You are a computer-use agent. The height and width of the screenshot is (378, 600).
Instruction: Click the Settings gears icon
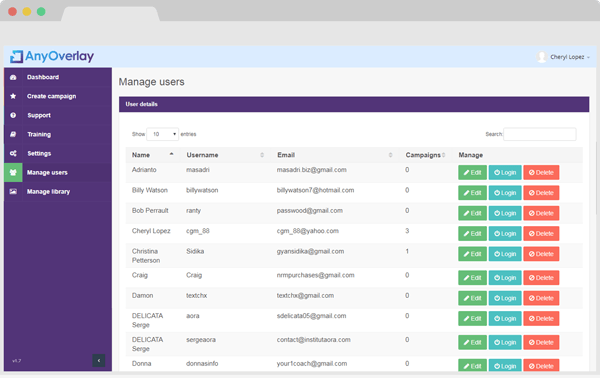tap(13, 153)
